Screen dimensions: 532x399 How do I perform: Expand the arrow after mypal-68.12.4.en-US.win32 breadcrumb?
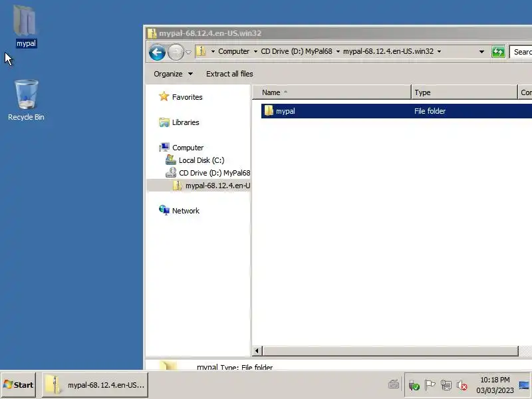coord(439,52)
